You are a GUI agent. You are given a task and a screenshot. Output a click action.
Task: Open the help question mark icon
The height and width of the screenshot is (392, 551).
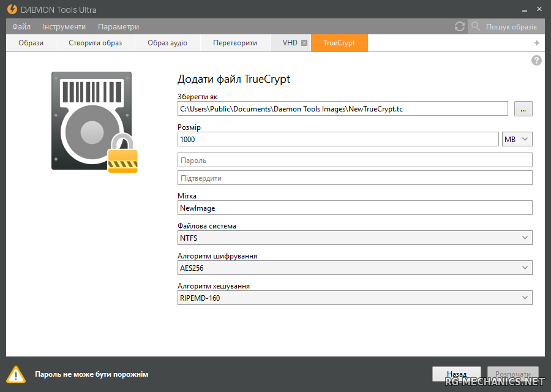coord(536,60)
